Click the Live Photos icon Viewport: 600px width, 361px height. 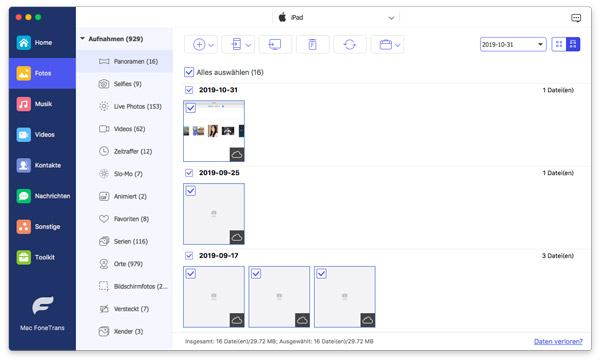point(104,106)
